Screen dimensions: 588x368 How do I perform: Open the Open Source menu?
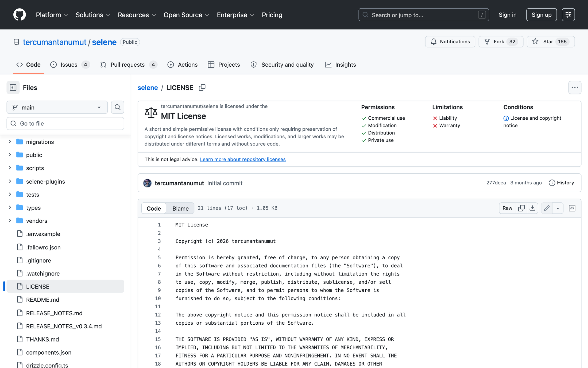coord(186,15)
